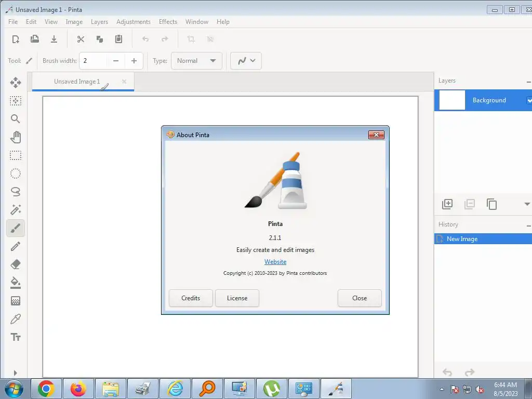Show hidden system tray icons

(442, 389)
